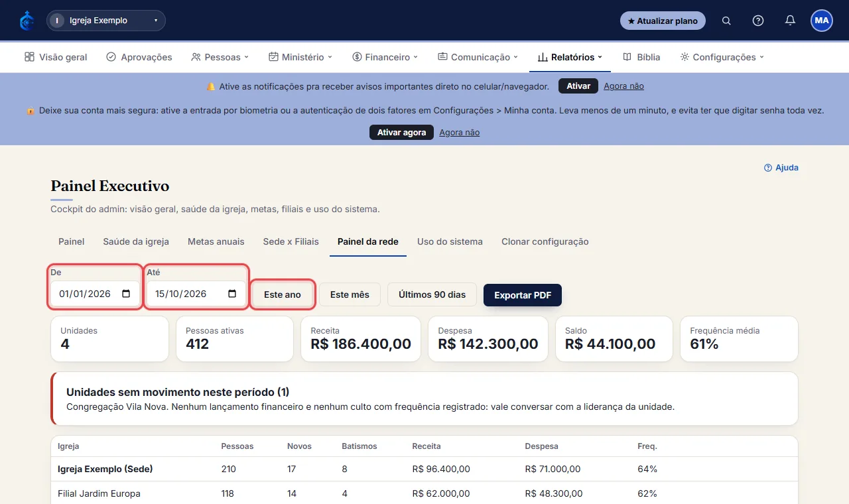Viewport: 849px width, 504px height.
Task: Expand the Relatórios menu
Action: pyautogui.click(x=570, y=57)
